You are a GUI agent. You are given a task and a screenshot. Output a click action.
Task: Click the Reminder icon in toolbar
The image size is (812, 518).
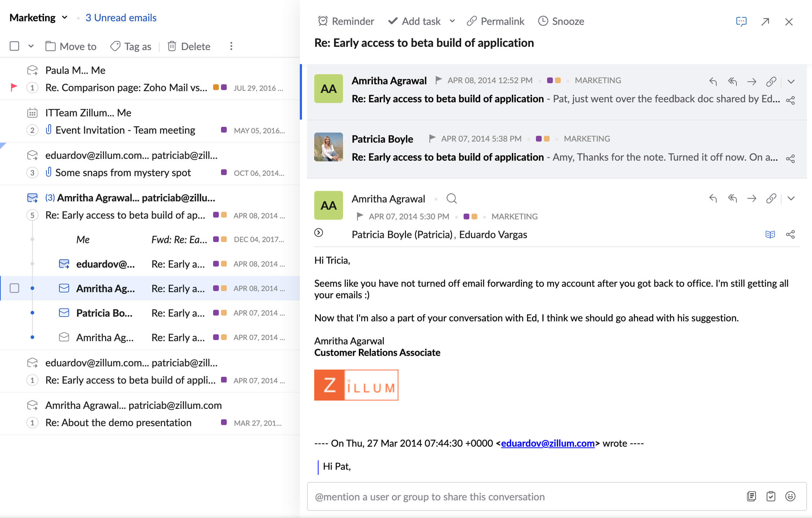point(322,21)
